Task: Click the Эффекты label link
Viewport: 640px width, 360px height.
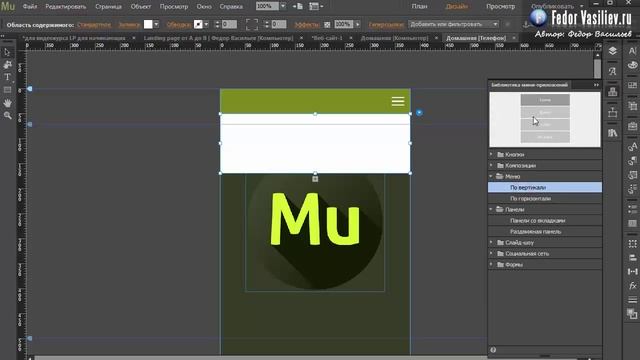Action: pos(307,25)
